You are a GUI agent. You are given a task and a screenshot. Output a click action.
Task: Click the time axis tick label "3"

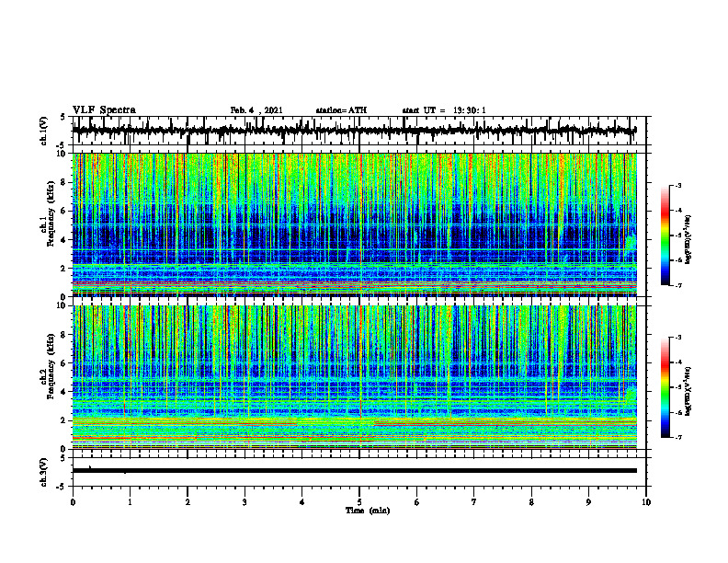245,502
